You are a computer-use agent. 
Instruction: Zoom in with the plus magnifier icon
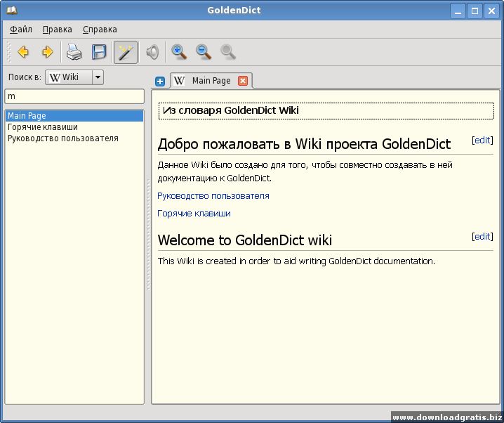pyautogui.click(x=179, y=52)
